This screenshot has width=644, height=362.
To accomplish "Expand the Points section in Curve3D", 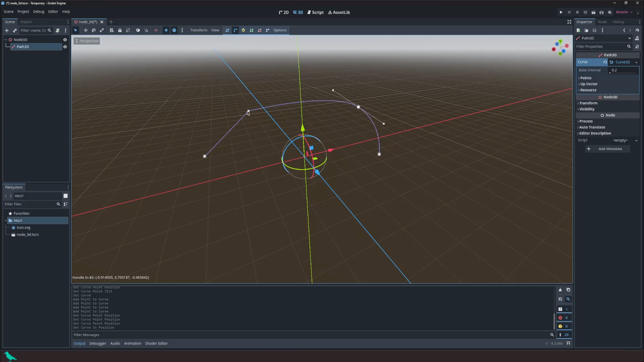I will [585, 78].
